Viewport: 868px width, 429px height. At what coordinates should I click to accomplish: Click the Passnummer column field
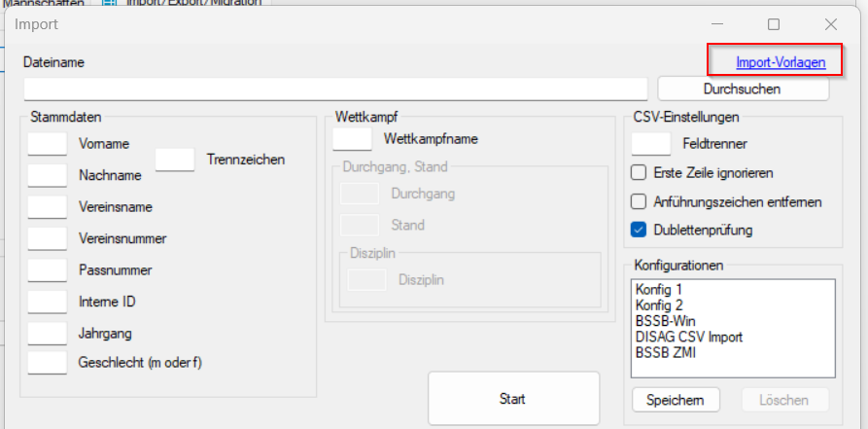[x=47, y=269]
